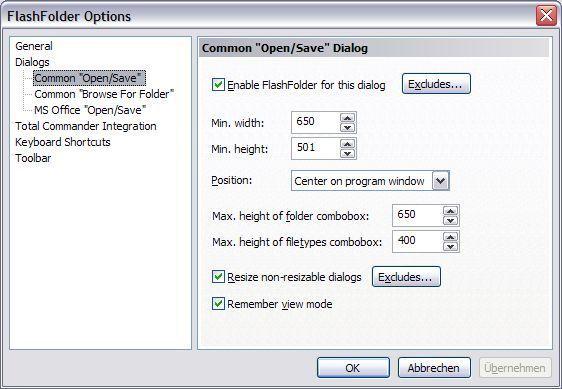This screenshot has width=562, height=389.
Task: Decrease filetypes combobox max height down arrow
Action: click(x=451, y=246)
